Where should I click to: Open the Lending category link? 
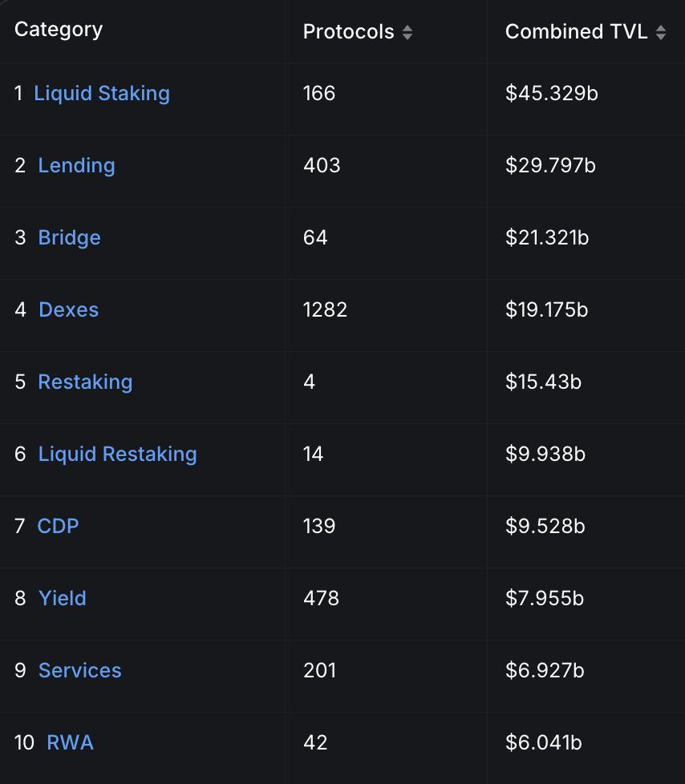76,165
